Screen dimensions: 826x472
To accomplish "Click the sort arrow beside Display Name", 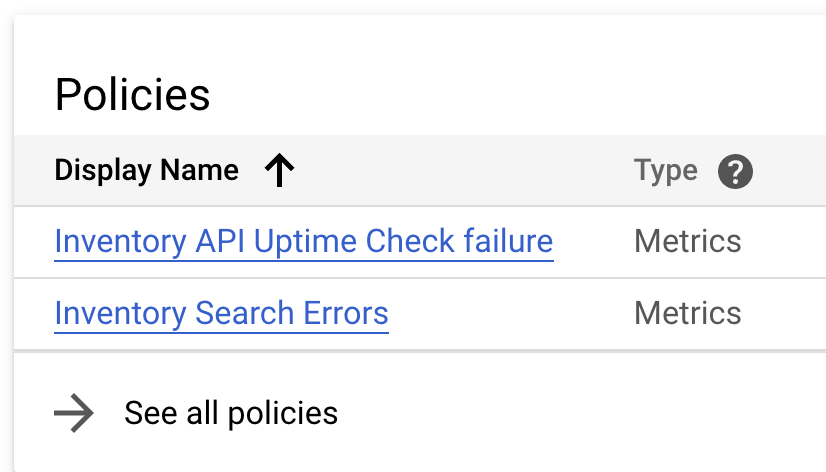I will coord(279,171).
